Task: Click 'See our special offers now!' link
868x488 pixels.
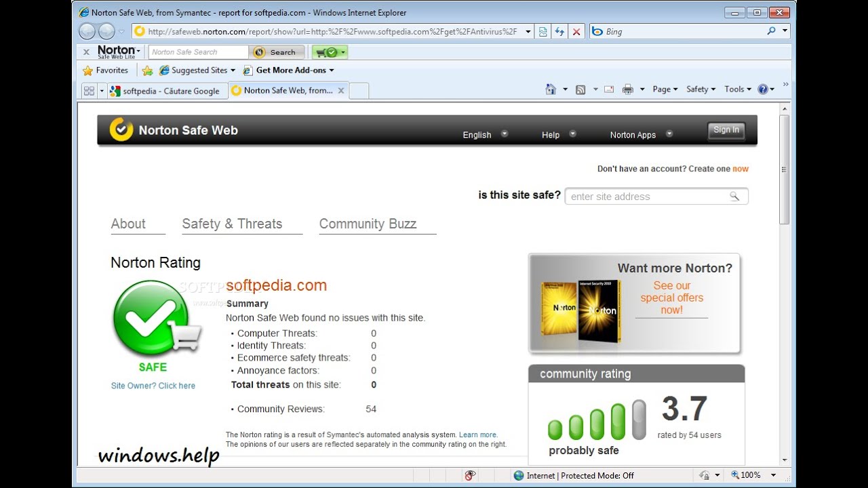Action: 672,298
